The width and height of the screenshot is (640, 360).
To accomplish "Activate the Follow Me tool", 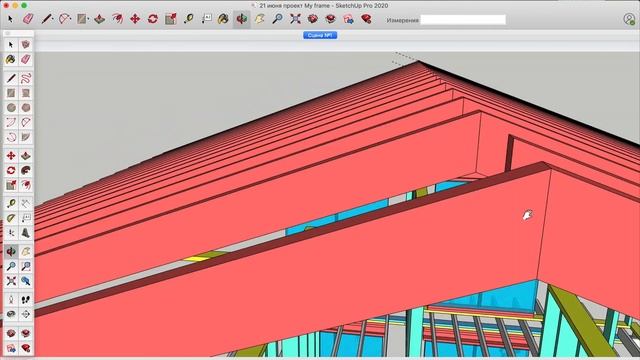I will point(26,171).
